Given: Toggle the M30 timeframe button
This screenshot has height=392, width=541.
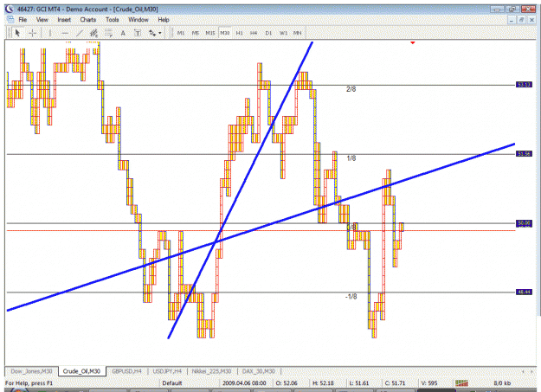Looking at the screenshot, I should click(x=224, y=33).
